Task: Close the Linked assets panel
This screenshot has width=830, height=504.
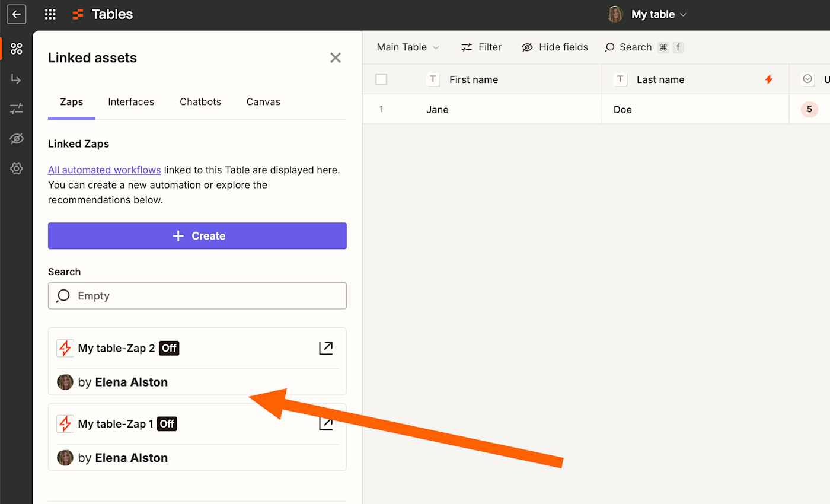Action: tap(336, 58)
